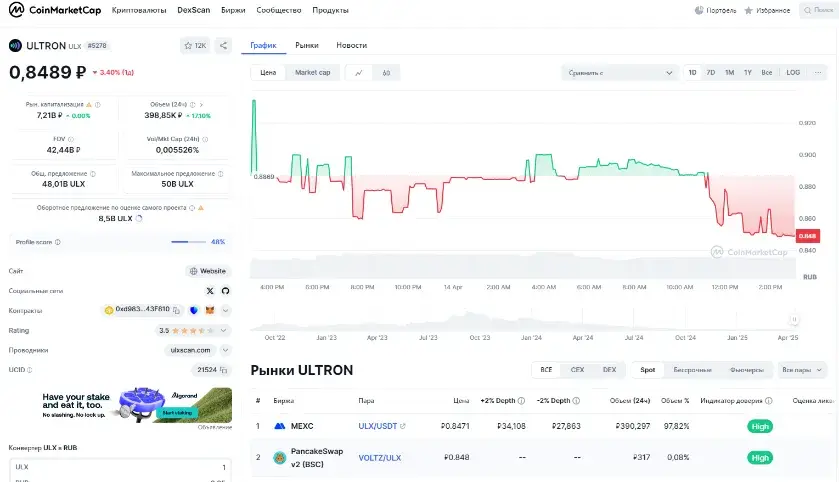Switch chart to candlestick view

(386, 73)
